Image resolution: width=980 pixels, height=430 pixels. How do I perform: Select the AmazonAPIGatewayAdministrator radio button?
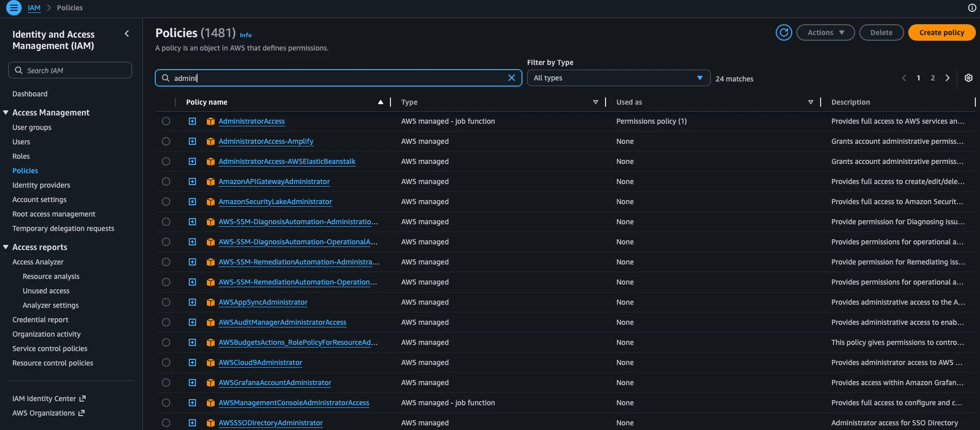tap(166, 181)
